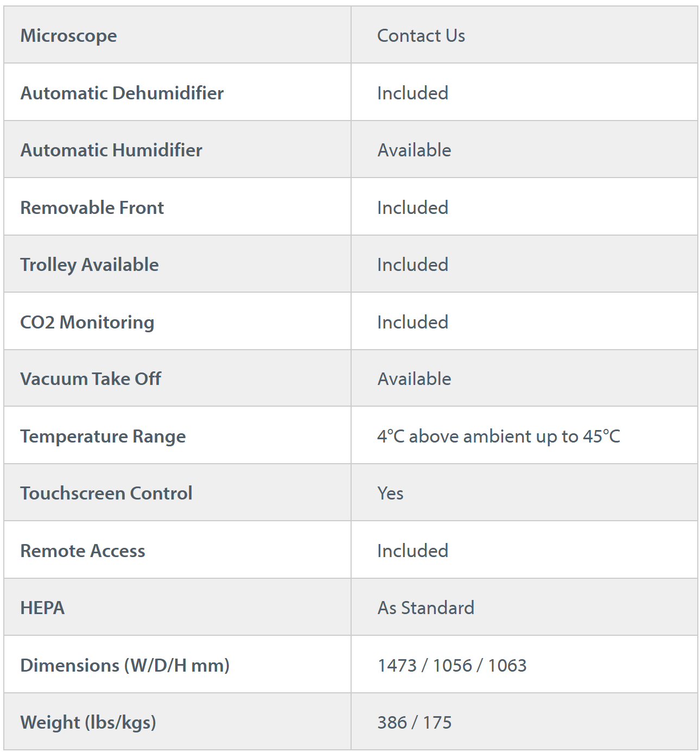Click the CO2 Monitoring label
The image size is (700, 752).
pos(87,323)
